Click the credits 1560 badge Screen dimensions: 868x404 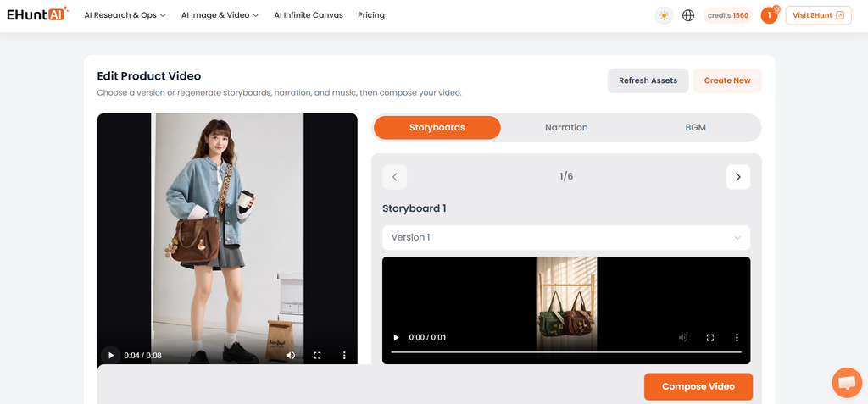click(x=728, y=15)
